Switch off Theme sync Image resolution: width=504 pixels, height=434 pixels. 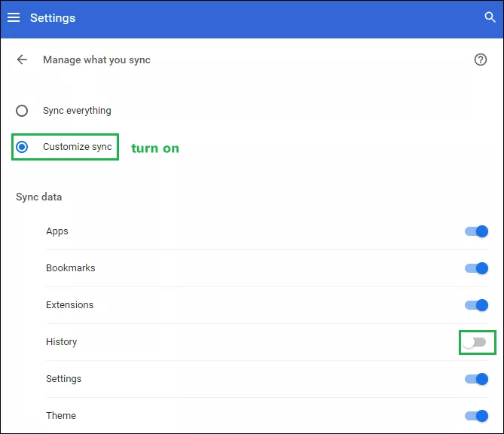476,416
